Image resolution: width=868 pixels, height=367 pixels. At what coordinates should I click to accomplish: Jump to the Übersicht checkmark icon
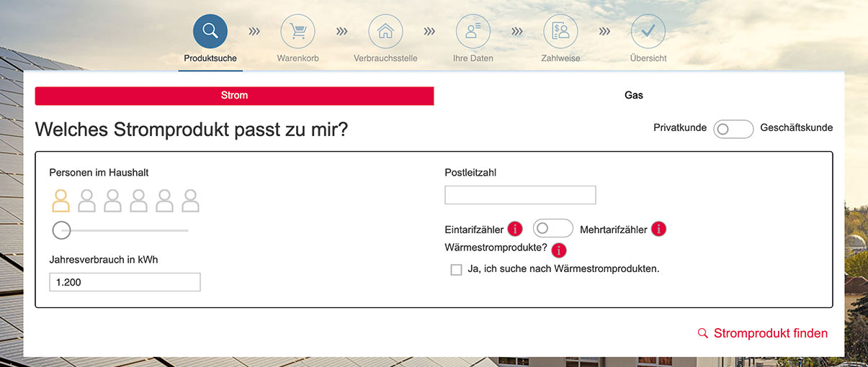(x=648, y=32)
